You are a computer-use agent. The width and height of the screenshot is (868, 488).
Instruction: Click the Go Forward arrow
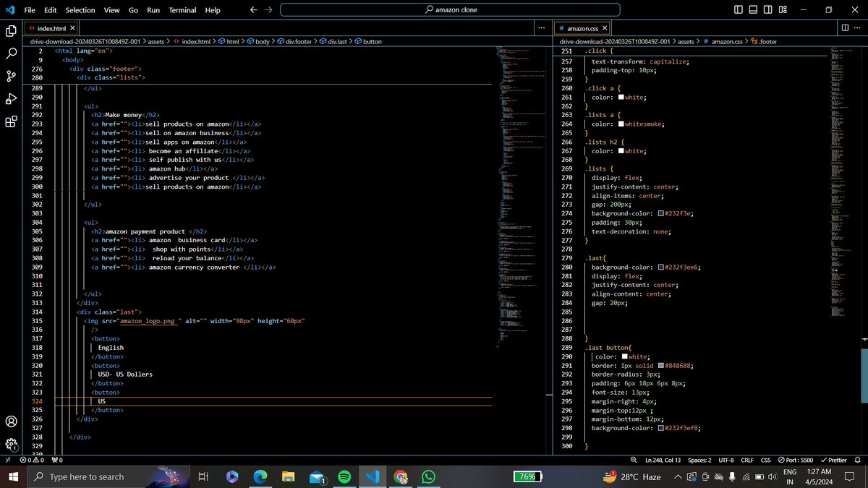tap(268, 9)
